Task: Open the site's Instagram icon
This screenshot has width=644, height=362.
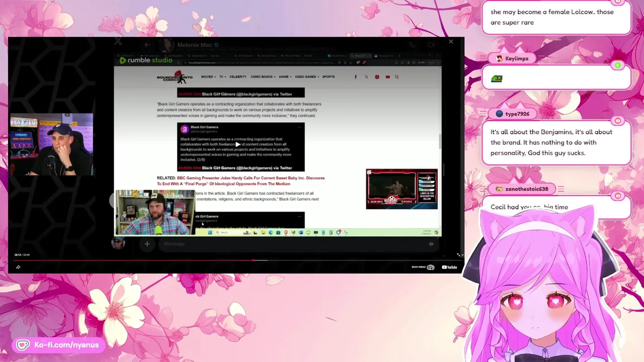Action: click(377, 77)
